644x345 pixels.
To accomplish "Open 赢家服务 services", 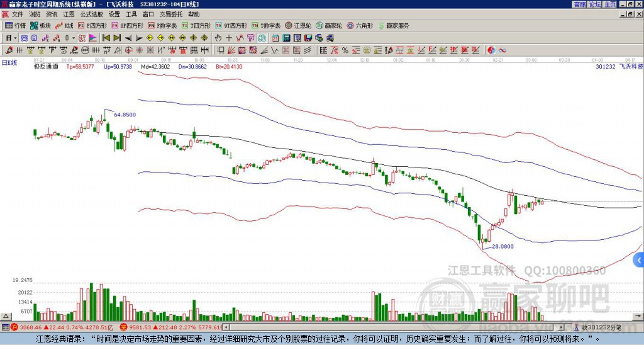I will pyautogui.click(x=394, y=25).
